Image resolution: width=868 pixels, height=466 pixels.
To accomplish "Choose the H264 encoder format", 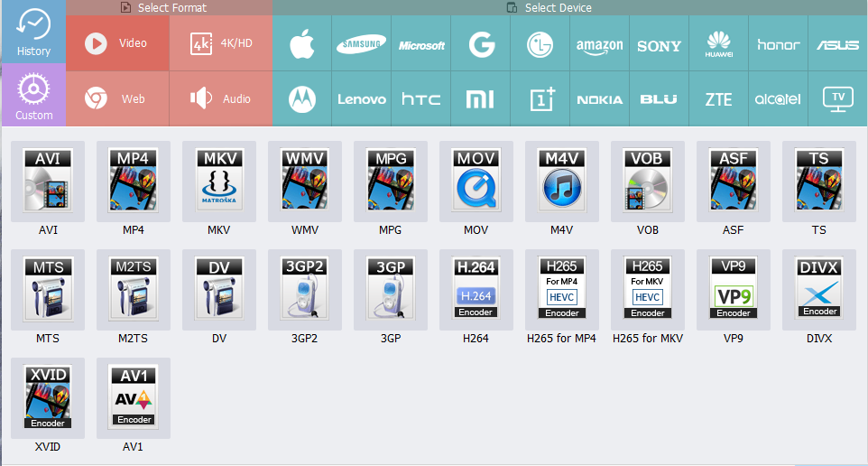I will tap(476, 290).
